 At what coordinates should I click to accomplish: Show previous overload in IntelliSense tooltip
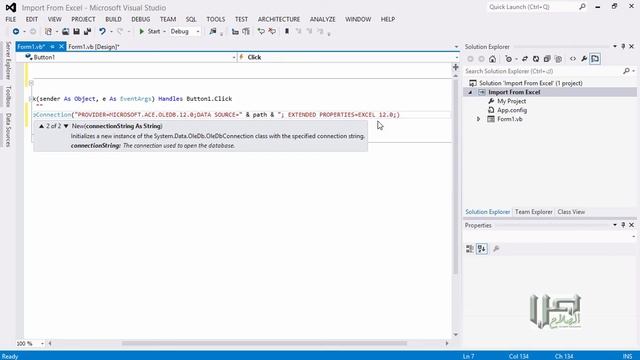click(42, 126)
